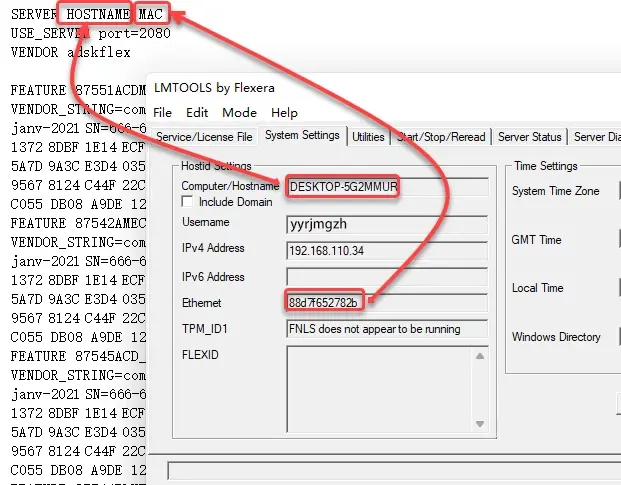The width and height of the screenshot is (621, 485).
Task: Open the Start/Stop/Reread tab
Action: coord(441,137)
